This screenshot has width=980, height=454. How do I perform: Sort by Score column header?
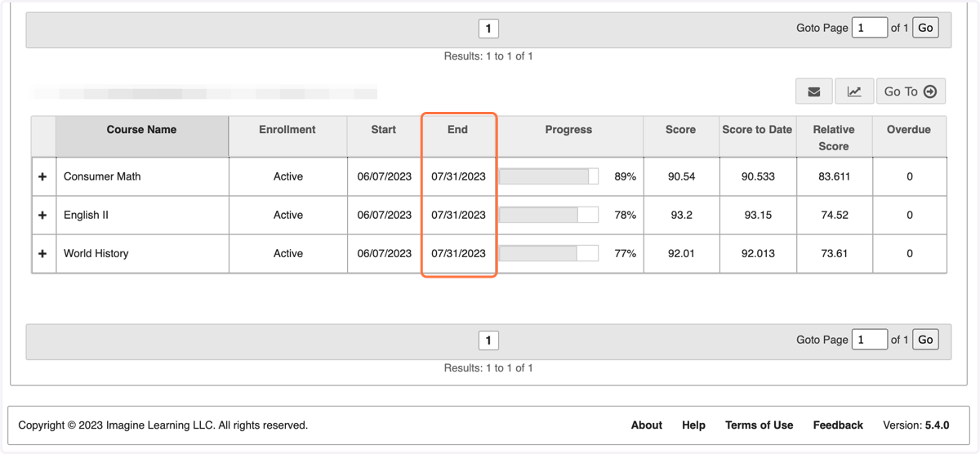[x=680, y=136]
